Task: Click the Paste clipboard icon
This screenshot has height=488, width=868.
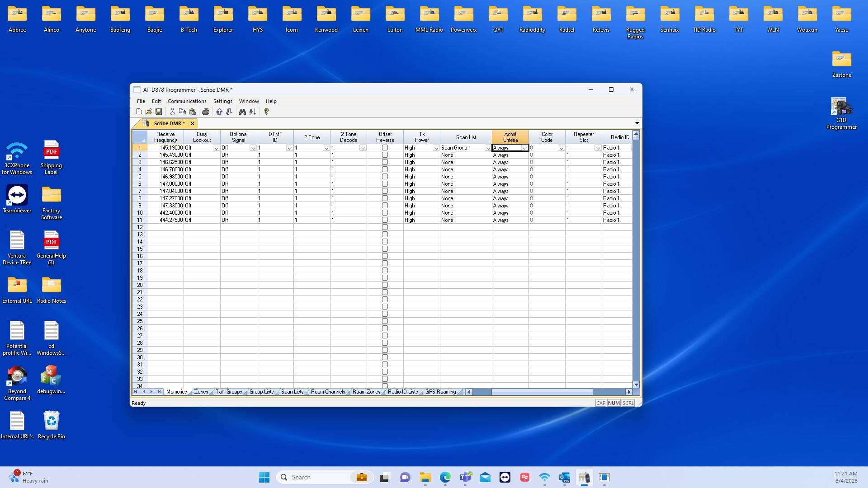Action: tap(193, 112)
